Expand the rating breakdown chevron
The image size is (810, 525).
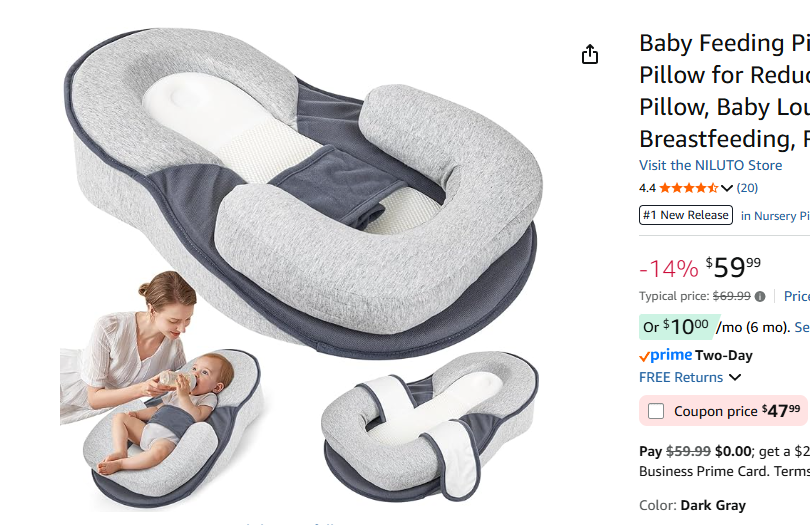[727, 188]
